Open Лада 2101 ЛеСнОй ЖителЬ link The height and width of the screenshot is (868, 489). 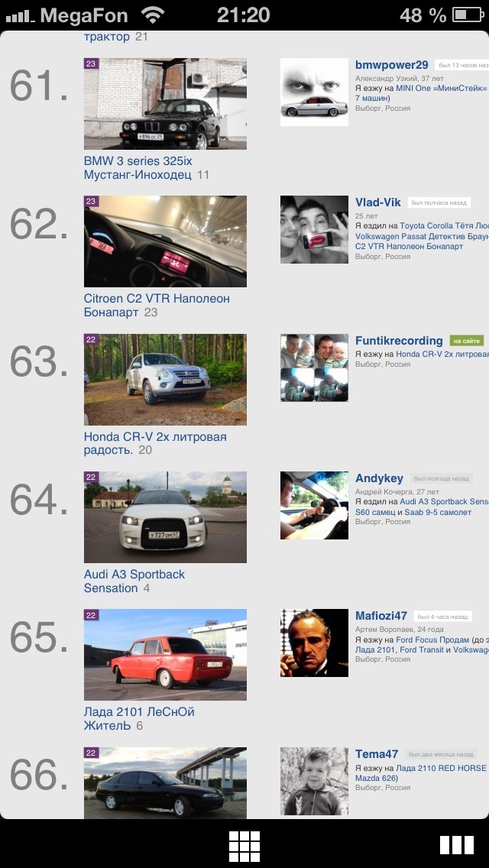point(139,718)
